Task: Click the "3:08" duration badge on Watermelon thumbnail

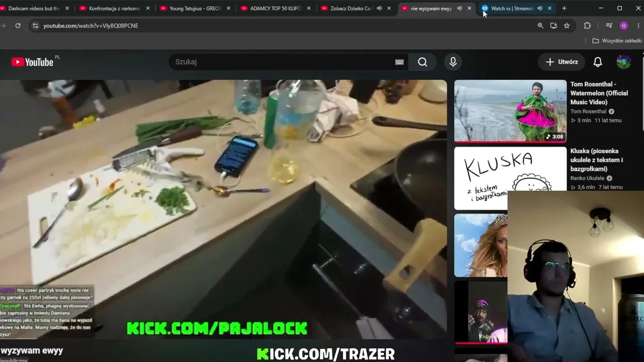Action: pyautogui.click(x=554, y=137)
